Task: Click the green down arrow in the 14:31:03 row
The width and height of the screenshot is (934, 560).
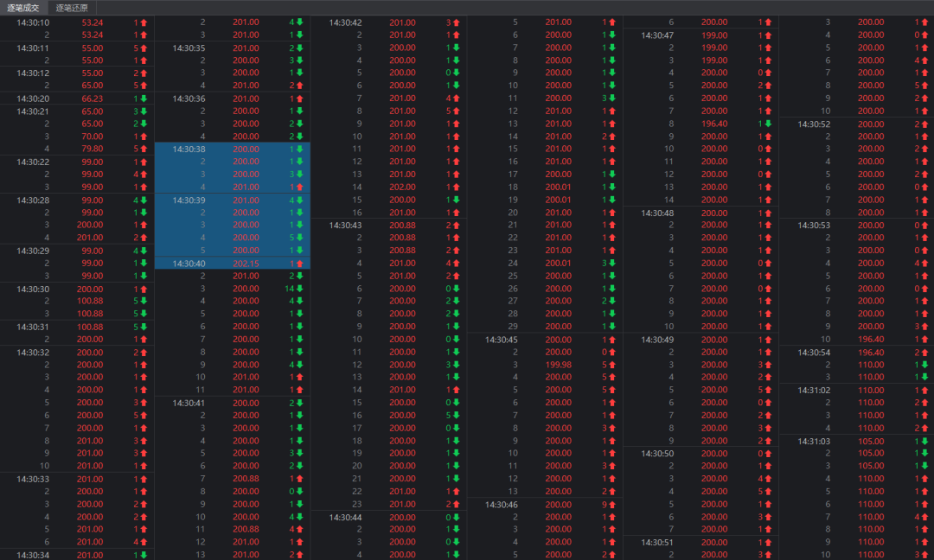Action: point(924,442)
